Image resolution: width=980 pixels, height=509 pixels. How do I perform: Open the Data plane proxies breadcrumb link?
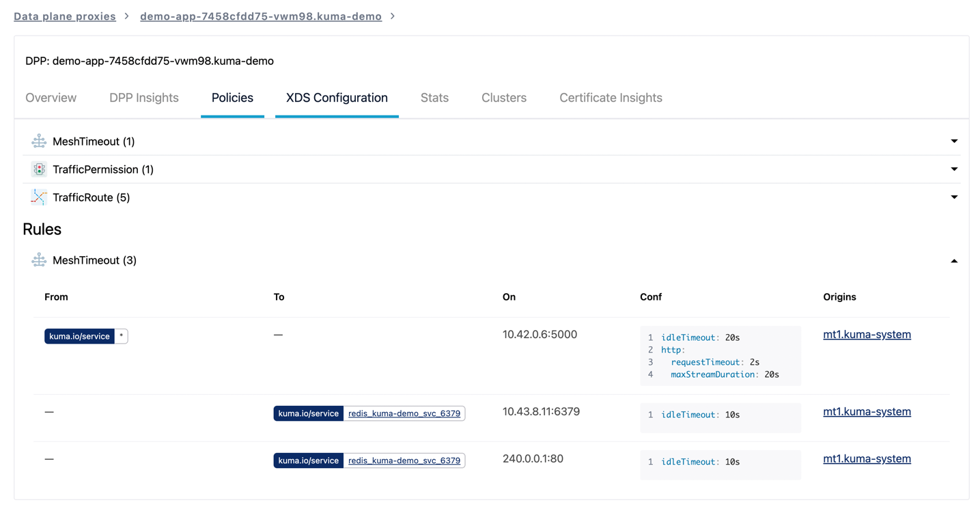click(64, 16)
